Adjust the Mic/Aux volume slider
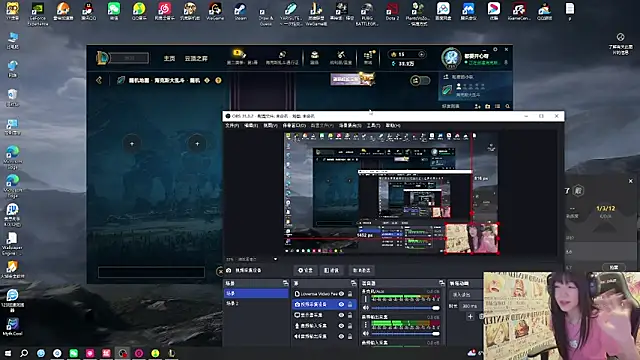This screenshot has width=640, height=360. coord(406,308)
